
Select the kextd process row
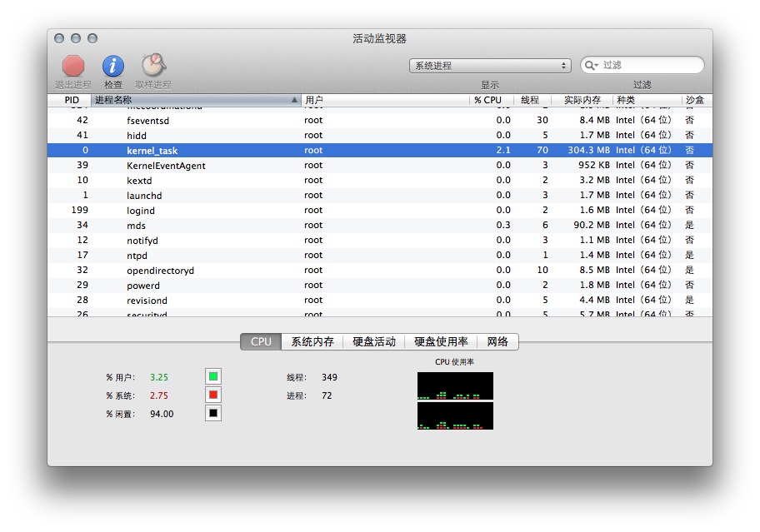[x=380, y=180]
